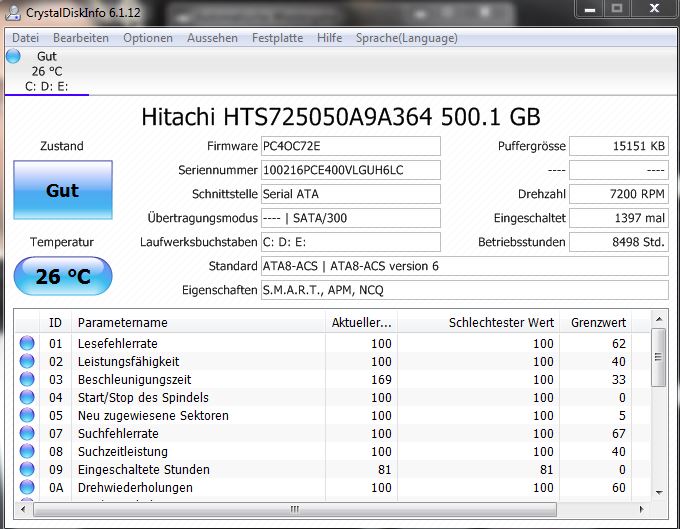Screen dimensions: 680x529
Task: Click the status icon for Leistungsfähigkeit row
Action: (27, 361)
